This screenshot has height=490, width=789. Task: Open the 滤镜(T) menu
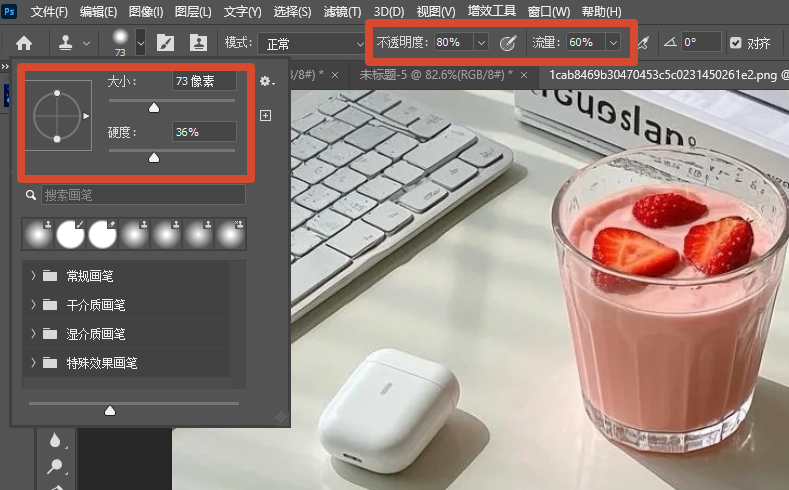coord(342,12)
